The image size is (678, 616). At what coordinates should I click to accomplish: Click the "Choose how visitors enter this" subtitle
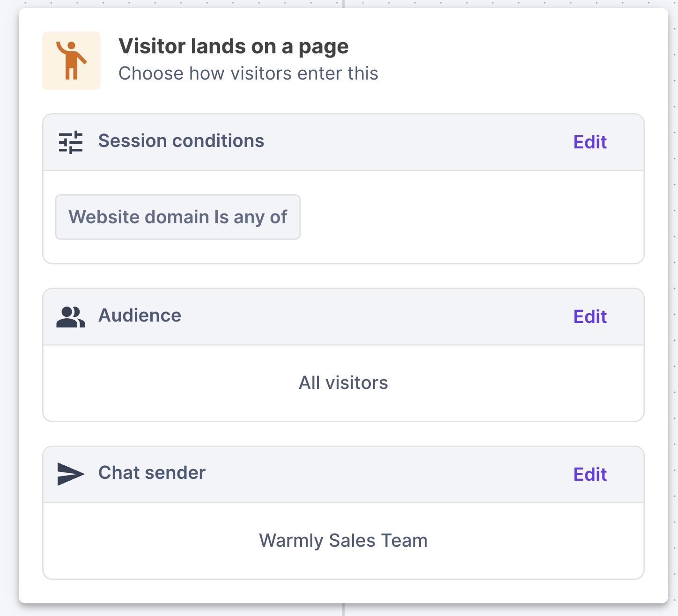pyautogui.click(x=248, y=73)
